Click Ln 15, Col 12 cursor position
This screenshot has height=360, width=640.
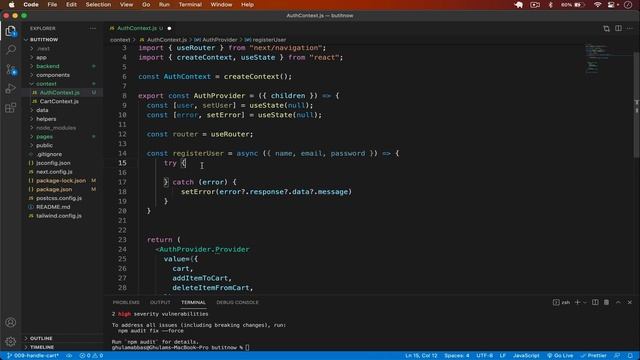[421, 356]
